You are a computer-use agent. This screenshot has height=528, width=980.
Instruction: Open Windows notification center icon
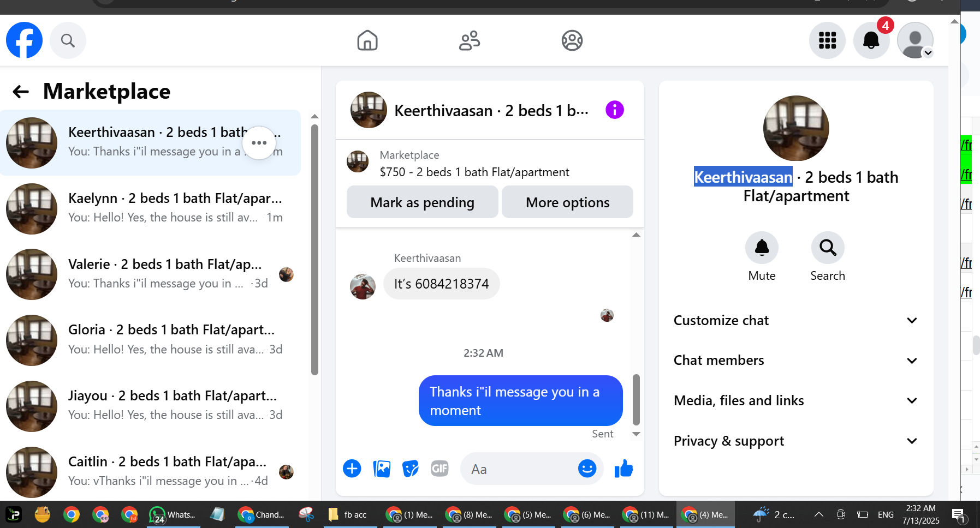point(958,515)
